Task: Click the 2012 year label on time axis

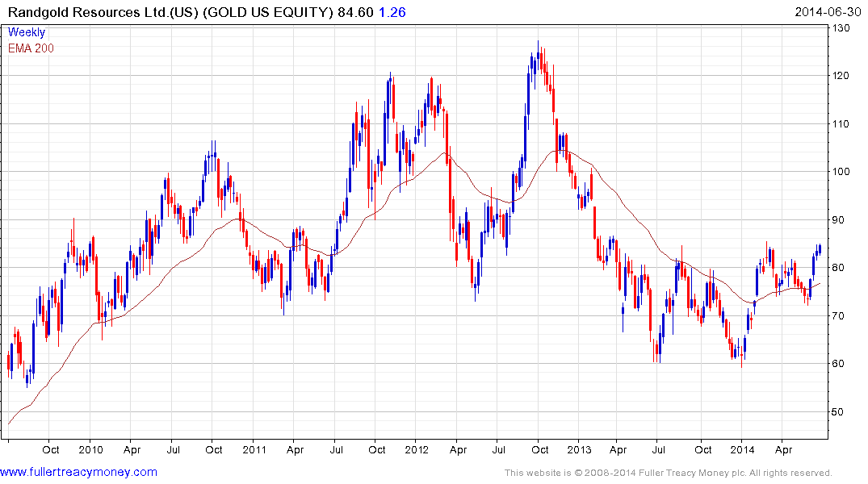Action: coord(417,449)
